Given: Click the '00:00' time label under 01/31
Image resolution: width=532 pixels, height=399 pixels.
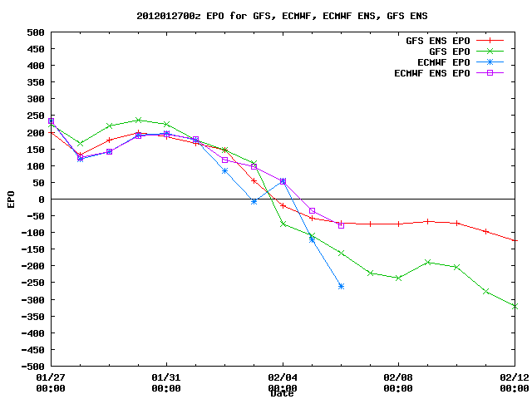Looking at the screenshot, I should point(166,388).
